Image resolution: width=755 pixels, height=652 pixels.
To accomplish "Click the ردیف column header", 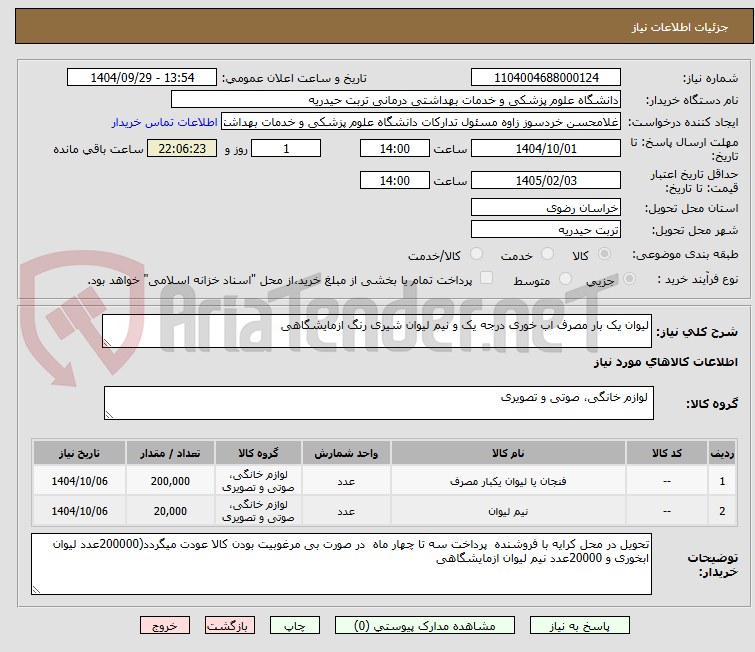I will pyautogui.click(x=722, y=453).
